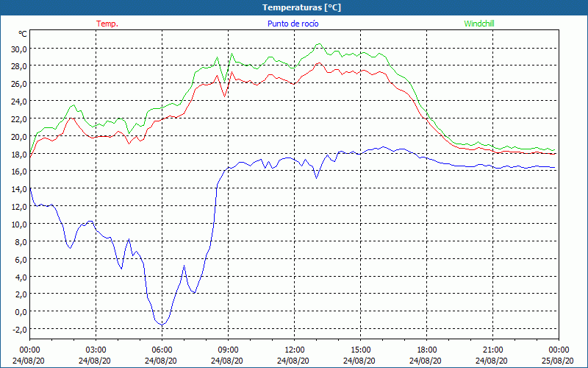Click the 09:00 time axis label

pyautogui.click(x=229, y=350)
